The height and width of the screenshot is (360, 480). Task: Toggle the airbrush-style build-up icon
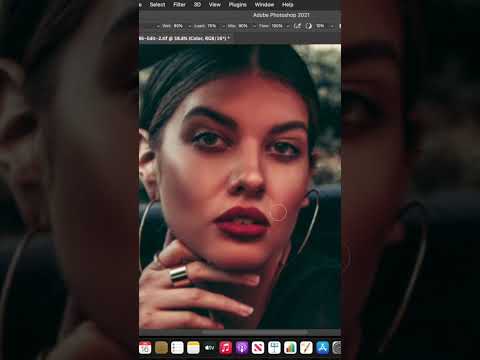[297, 26]
